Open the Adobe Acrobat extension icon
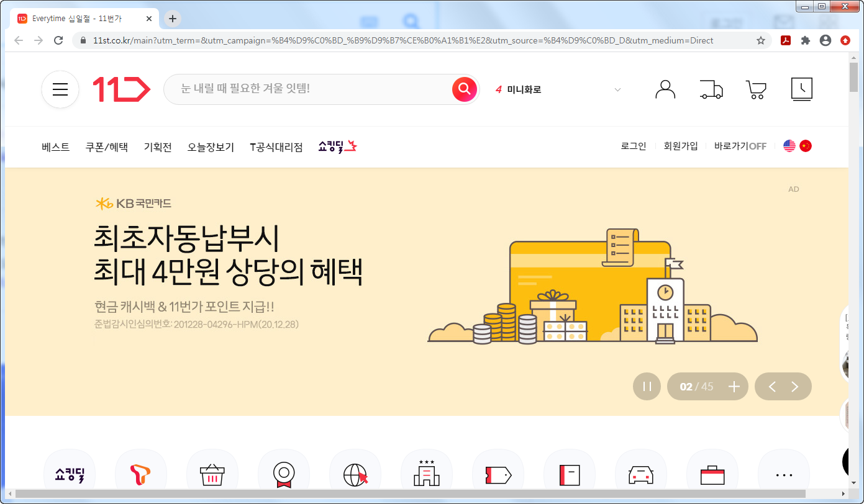 coord(786,40)
